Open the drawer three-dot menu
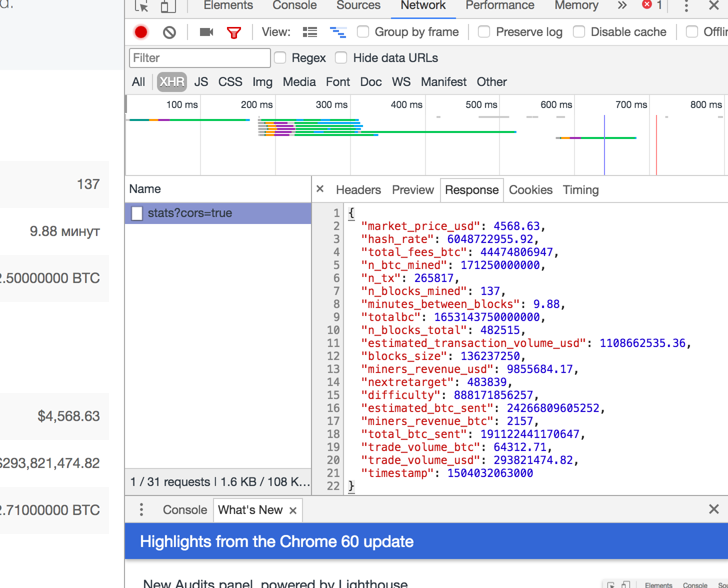Screen dimensions: 728x588 141,509
